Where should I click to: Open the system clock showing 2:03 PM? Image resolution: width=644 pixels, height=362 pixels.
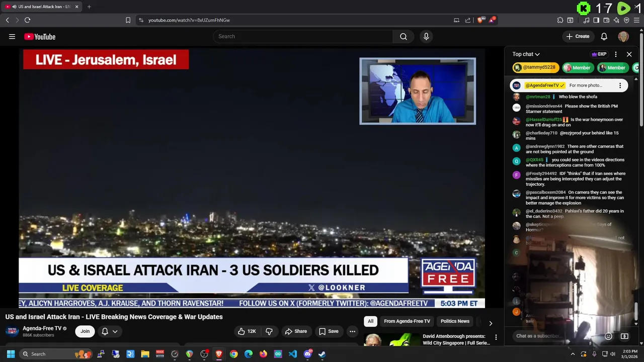630,354
